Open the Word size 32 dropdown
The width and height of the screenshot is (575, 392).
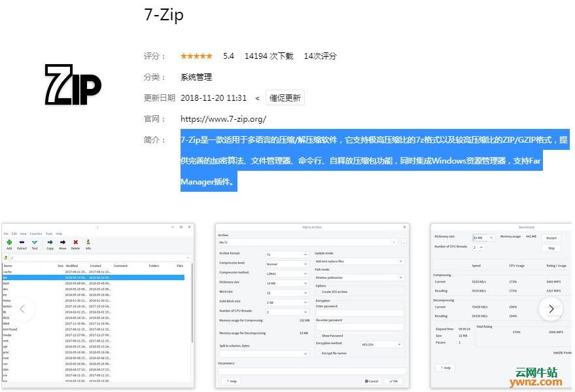(287, 293)
